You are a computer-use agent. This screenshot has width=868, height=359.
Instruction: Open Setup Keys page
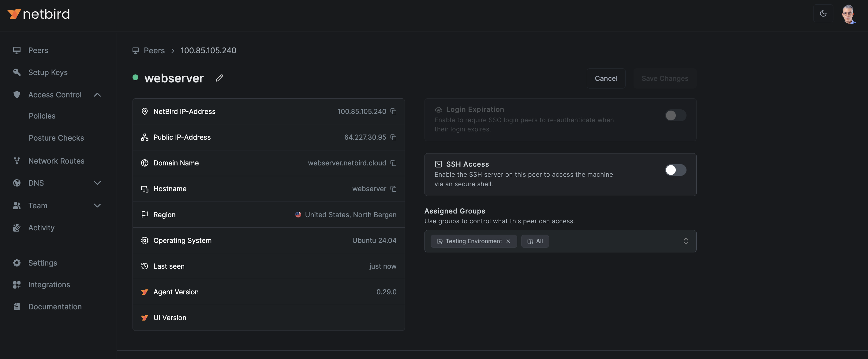point(48,72)
